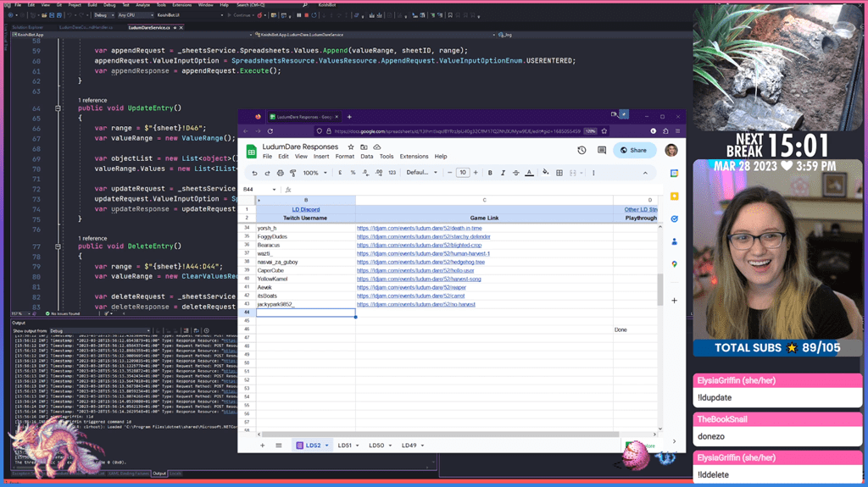Viewport: 868px width, 487px height.
Task: Open the Default font dropdown in Sheets
Action: click(422, 173)
